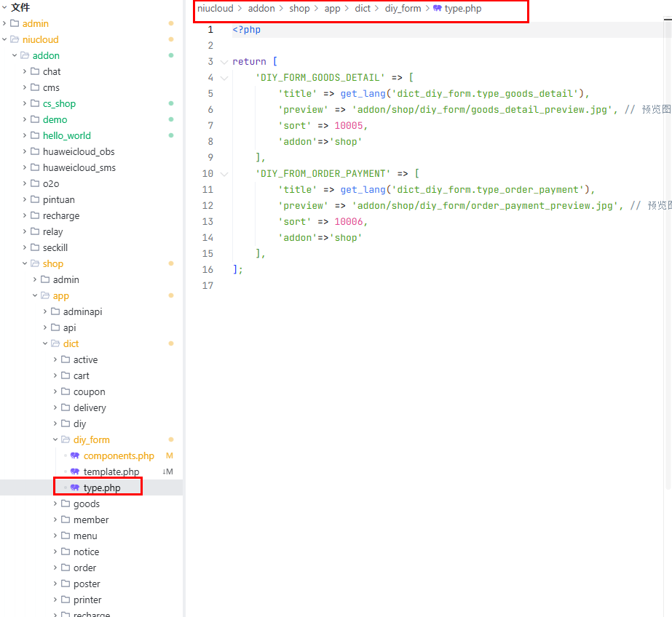Click the open folder icon for diy_form

tap(66, 440)
